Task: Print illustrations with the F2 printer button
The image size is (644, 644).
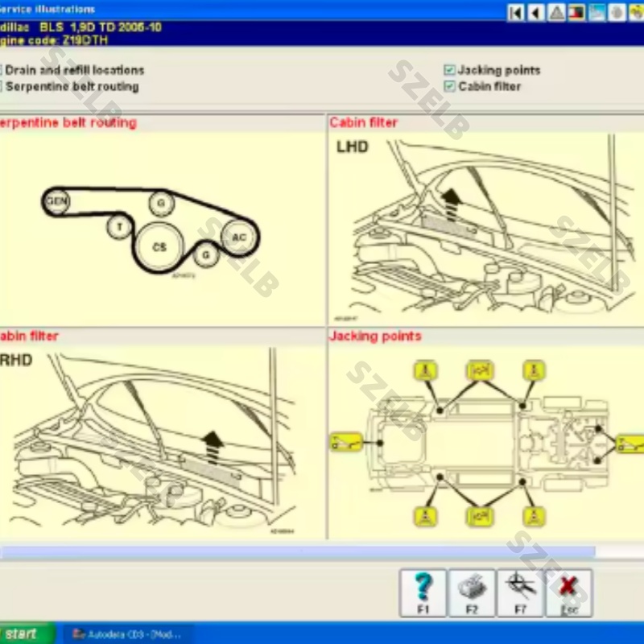Action: 472,593
